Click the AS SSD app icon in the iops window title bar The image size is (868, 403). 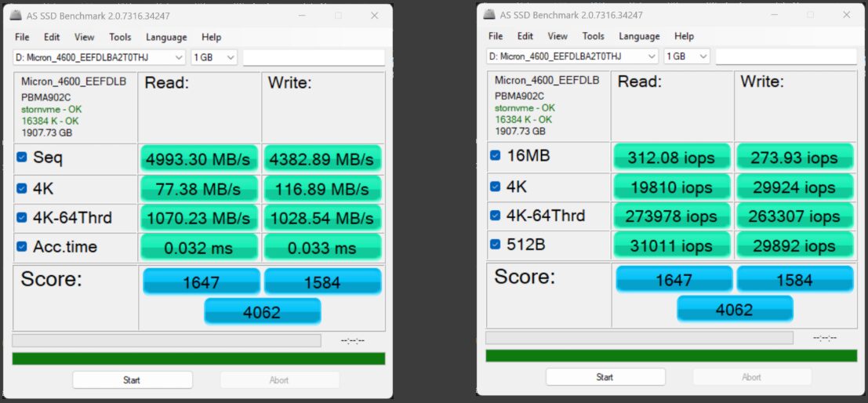[490, 14]
